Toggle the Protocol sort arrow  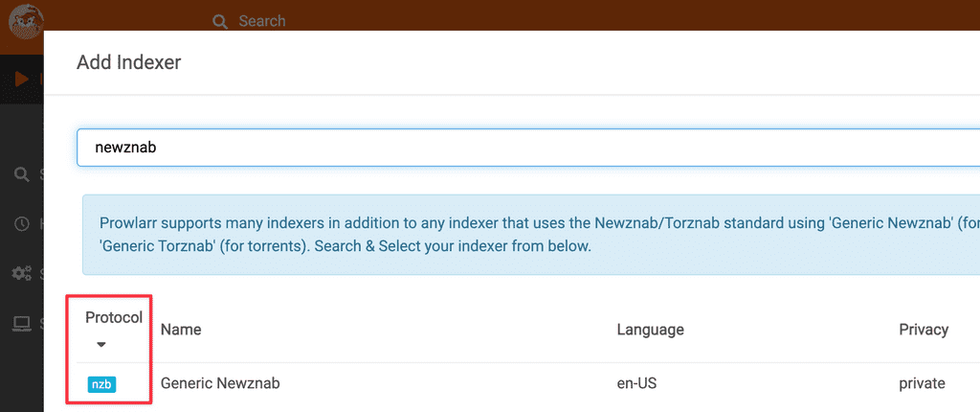[x=101, y=345]
